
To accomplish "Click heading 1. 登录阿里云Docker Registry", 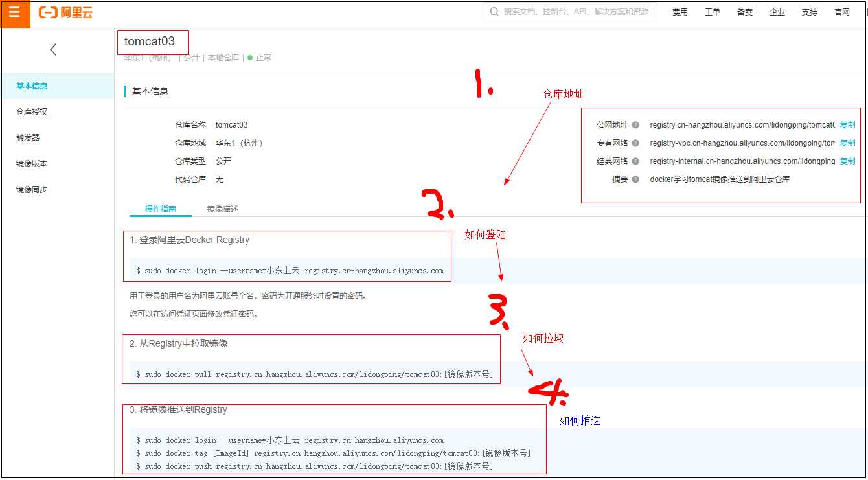I will pyautogui.click(x=189, y=240).
